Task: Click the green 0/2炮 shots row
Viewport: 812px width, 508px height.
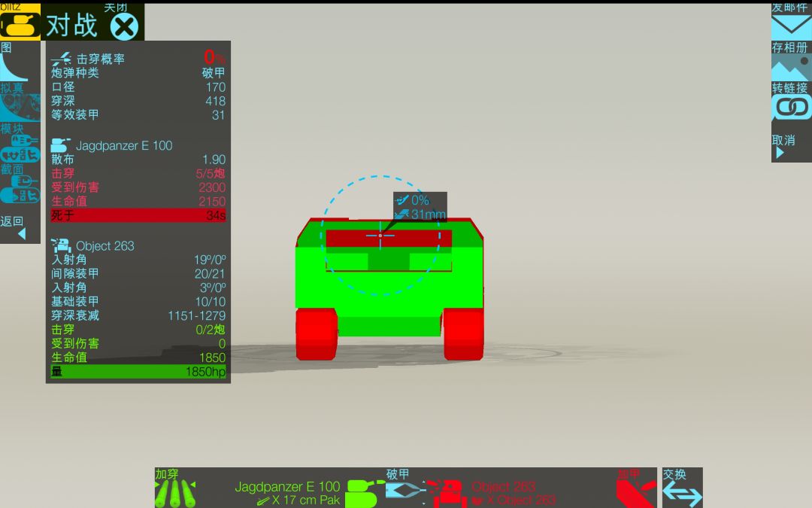Action: tap(138, 329)
